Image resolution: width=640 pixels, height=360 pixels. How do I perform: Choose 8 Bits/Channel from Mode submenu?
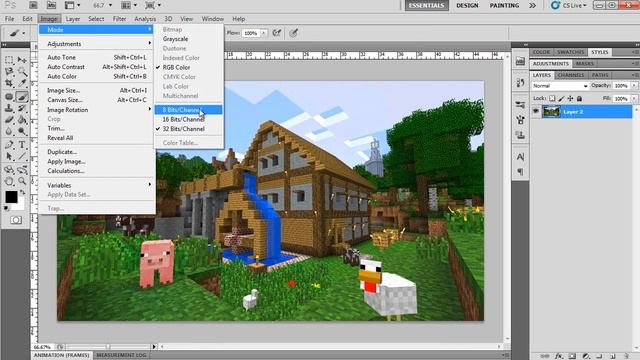pos(189,110)
